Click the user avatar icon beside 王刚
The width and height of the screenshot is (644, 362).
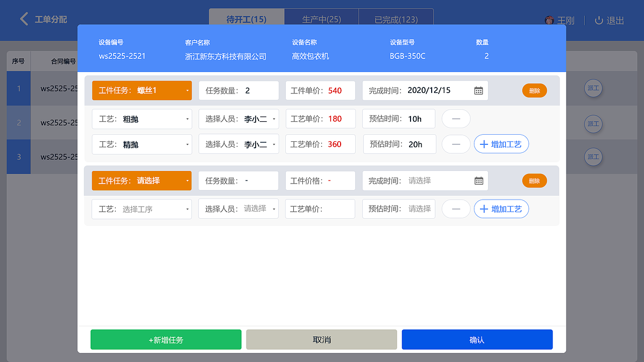[x=549, y=20]
